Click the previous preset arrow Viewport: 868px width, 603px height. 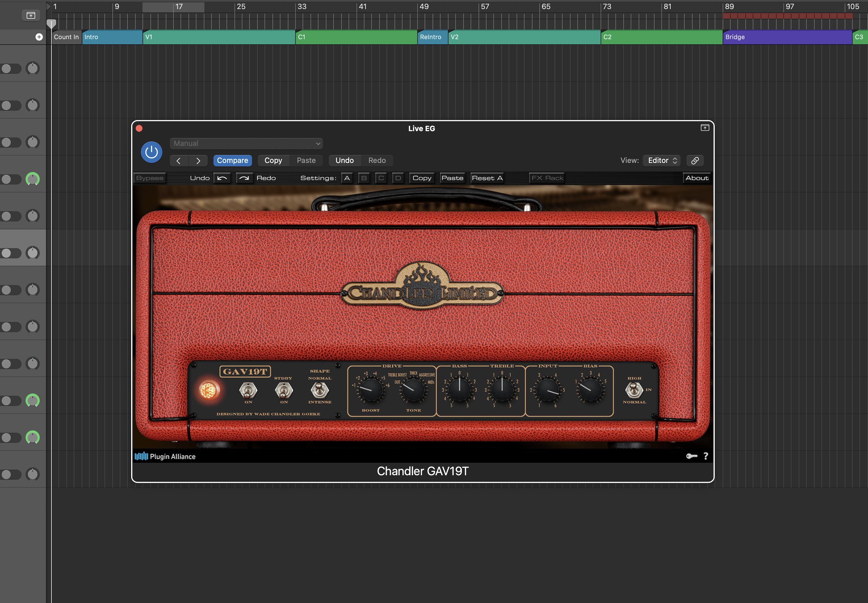pos(179,160)
